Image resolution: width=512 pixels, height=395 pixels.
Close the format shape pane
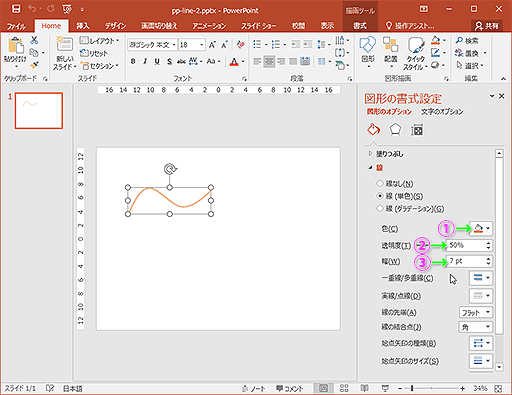tap(502, 96)
